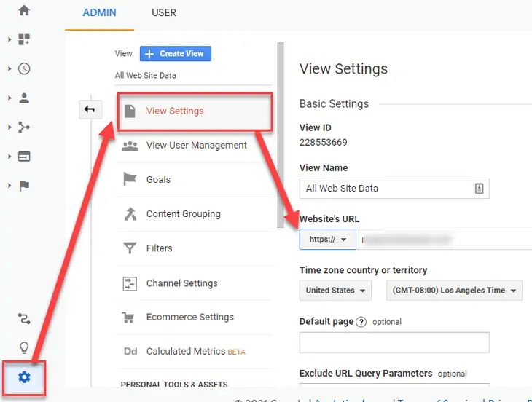
Task: Click the Discover lightbulb icon
Action: [x=24, y=347]
